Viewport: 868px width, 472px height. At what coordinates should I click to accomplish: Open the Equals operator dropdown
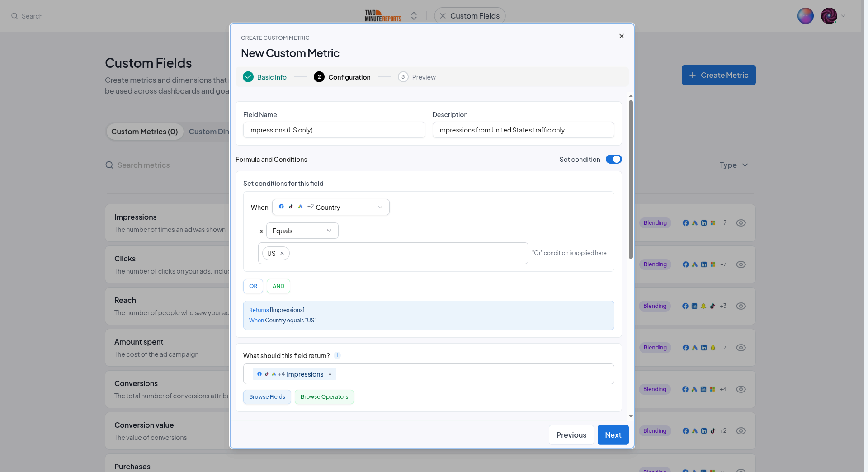(x=302, y=231)
